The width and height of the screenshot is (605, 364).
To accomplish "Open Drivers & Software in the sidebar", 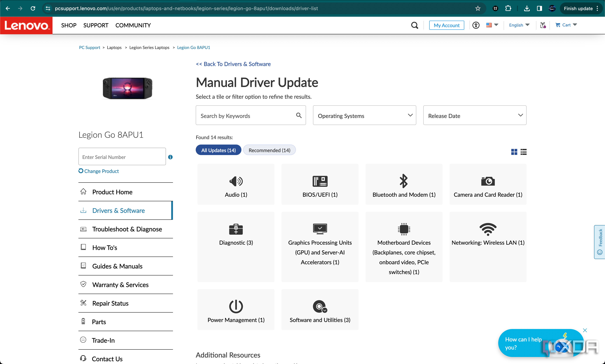I will click(x=126, y=211).
